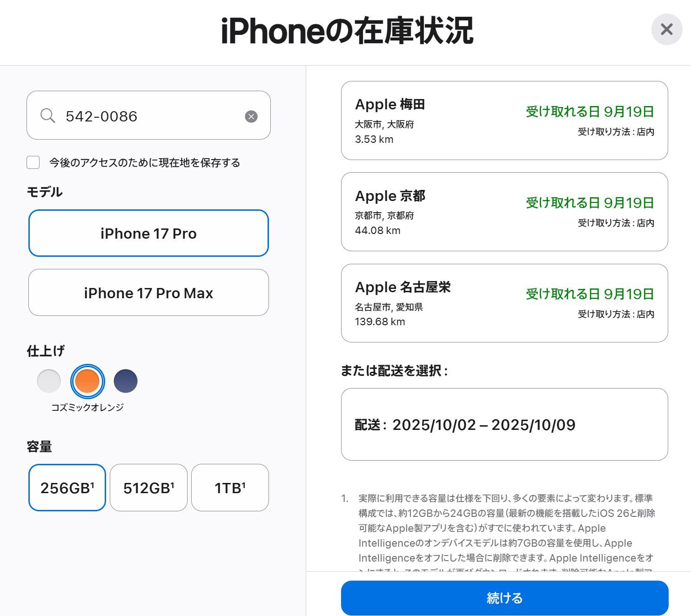Click the 542-0086 postal code field
Image resolution: width=691 pixels, height=616 pixels.
(148, 115)
